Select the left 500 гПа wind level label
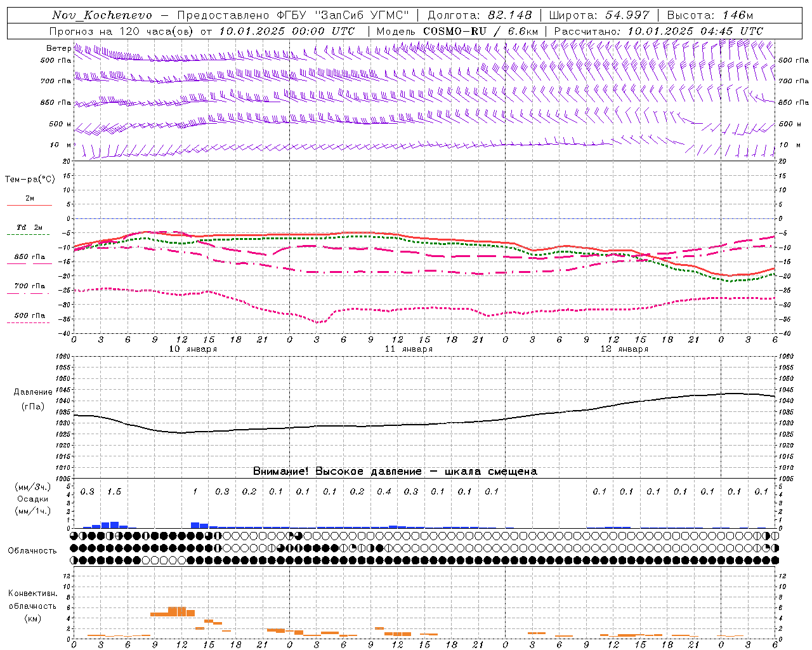 (x=56, y=60)
